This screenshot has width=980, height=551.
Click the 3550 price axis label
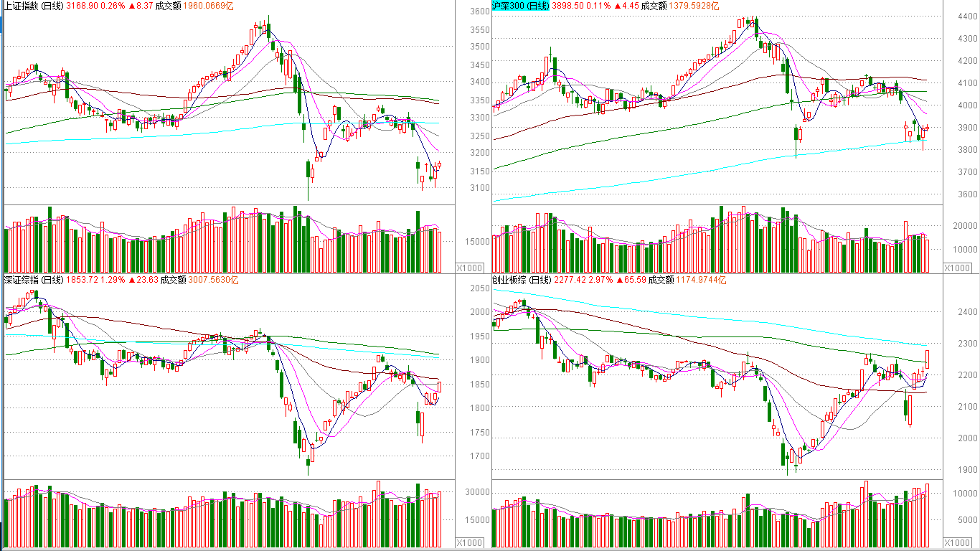point(480,30)
